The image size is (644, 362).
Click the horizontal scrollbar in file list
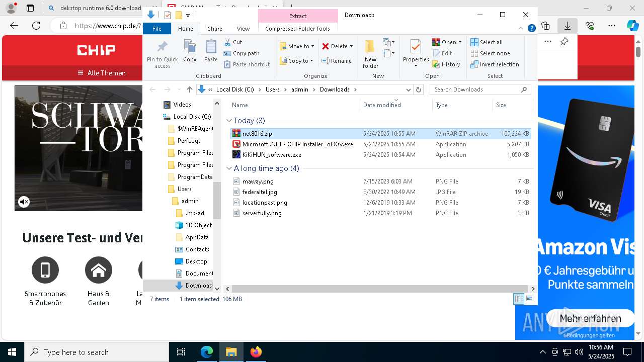[x=380, y=289]
